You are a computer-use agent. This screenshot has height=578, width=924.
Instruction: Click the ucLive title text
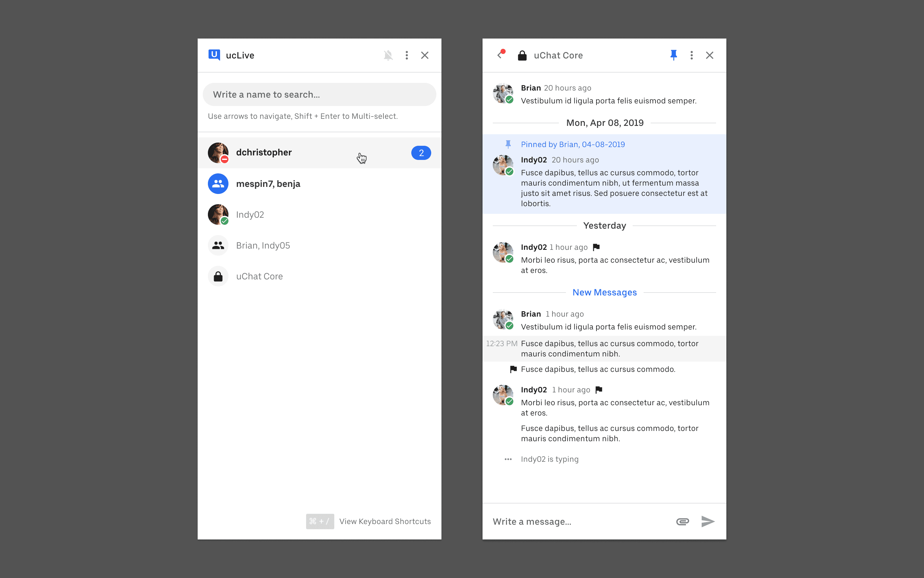pos(240,56)
